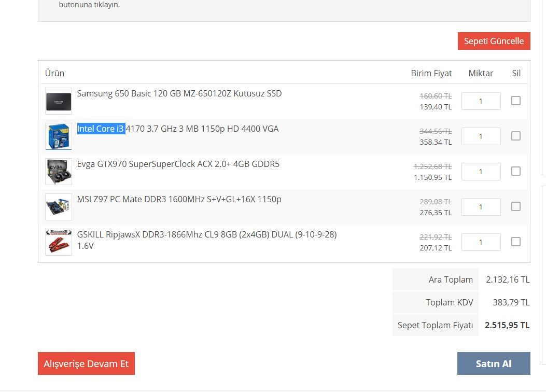The image size is (546, 392).
Task: Click quantity field for Intel Core i3
Action: click(481, 136)
